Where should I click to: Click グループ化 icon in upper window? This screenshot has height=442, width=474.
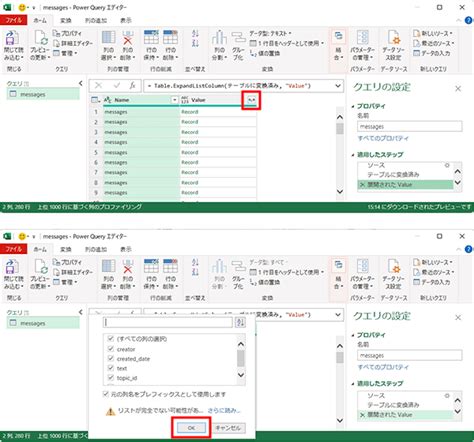(238, 38)
